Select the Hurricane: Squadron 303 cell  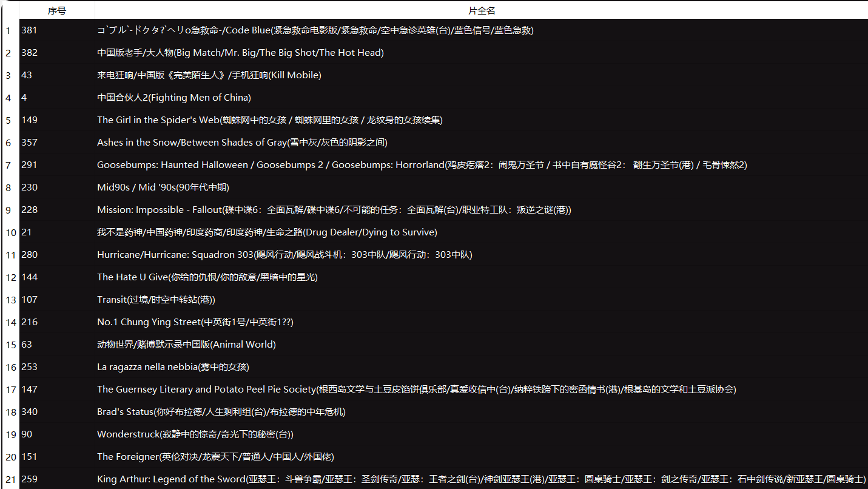pyautogui.click(x=482, y=255)
